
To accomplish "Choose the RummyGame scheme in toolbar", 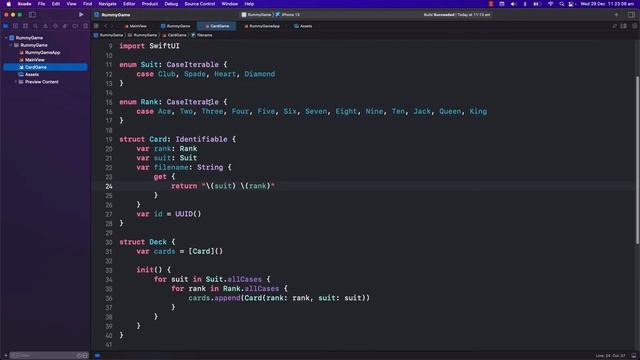I will (x=256, y=15).
